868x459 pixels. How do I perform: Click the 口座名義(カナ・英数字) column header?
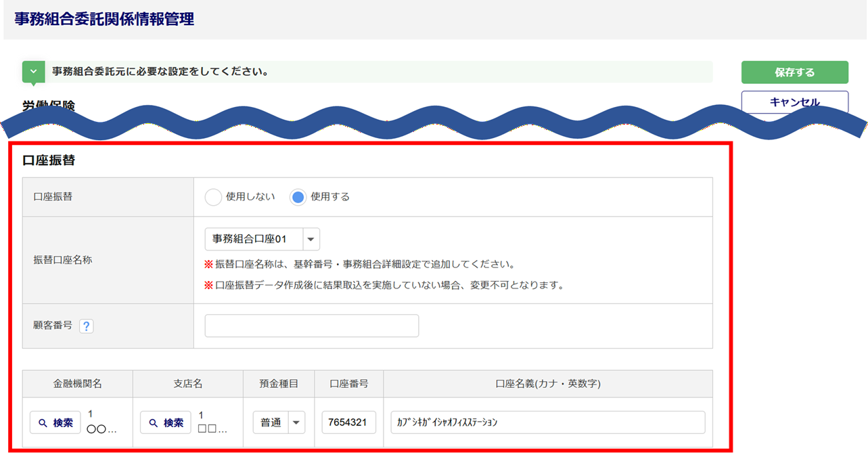tap(547, 384)
